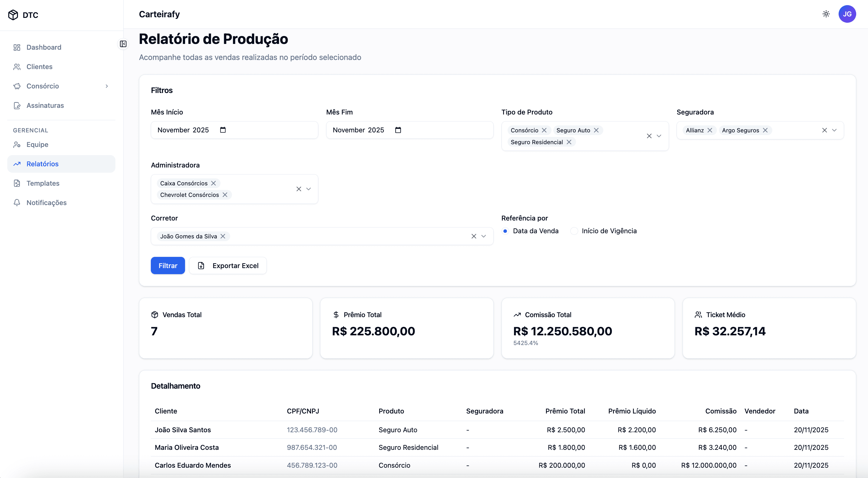Open CPF link 123.456.789-00 for João Silva Santos
The width and height of the screenshot is (868, 478).
coord(312,430)
